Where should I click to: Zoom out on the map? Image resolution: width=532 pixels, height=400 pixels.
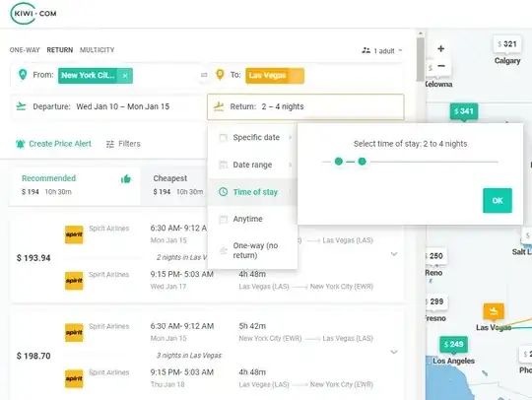(441, 65)
